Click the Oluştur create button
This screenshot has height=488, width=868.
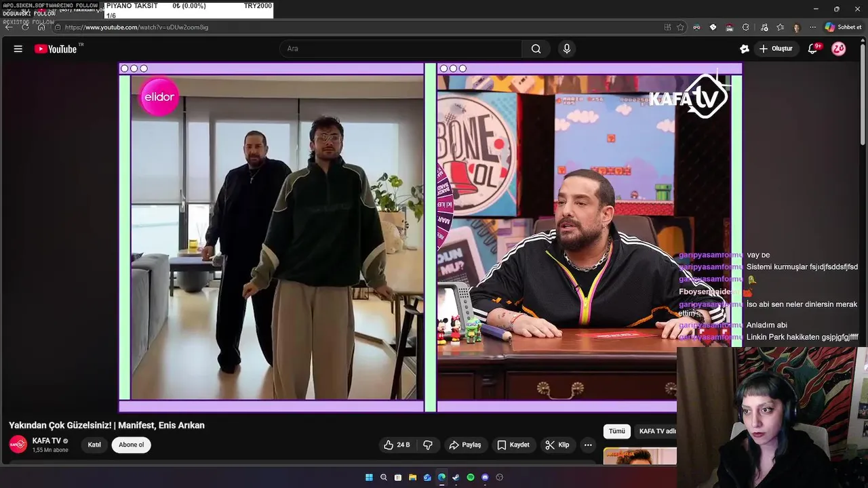(x=776, y=49)
